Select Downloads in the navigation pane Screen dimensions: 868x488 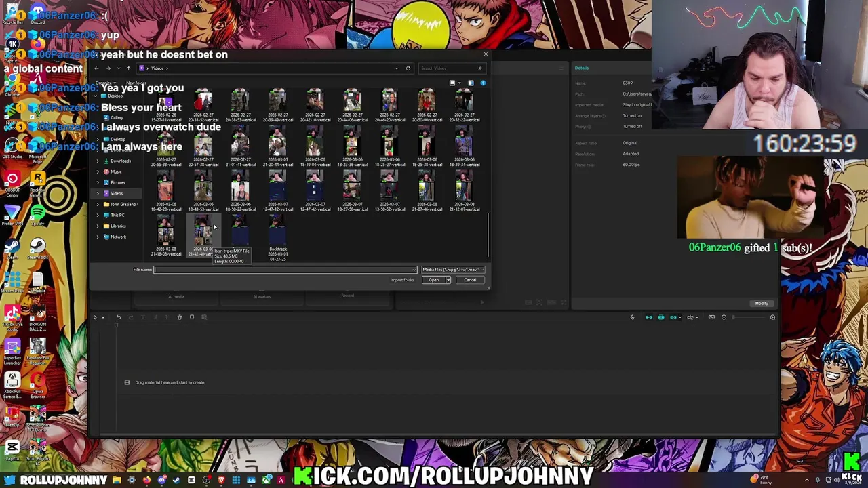[120, 161]
